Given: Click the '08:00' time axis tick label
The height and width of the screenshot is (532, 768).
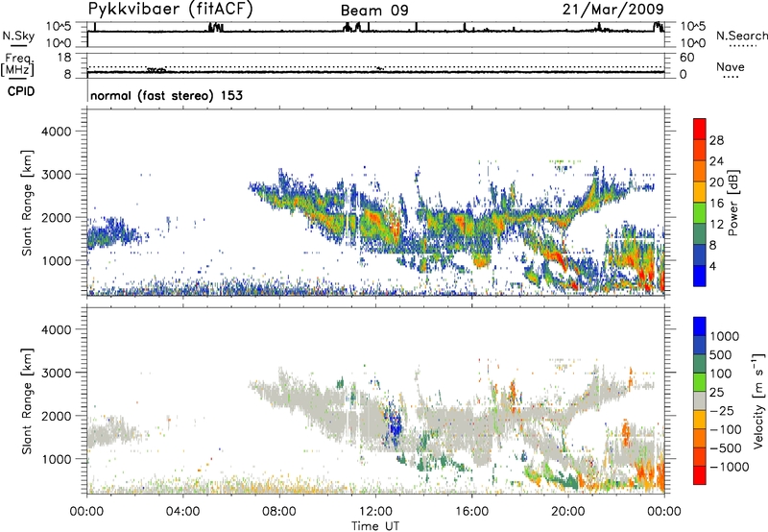Looking at the screenshot, I should [279, 512].
